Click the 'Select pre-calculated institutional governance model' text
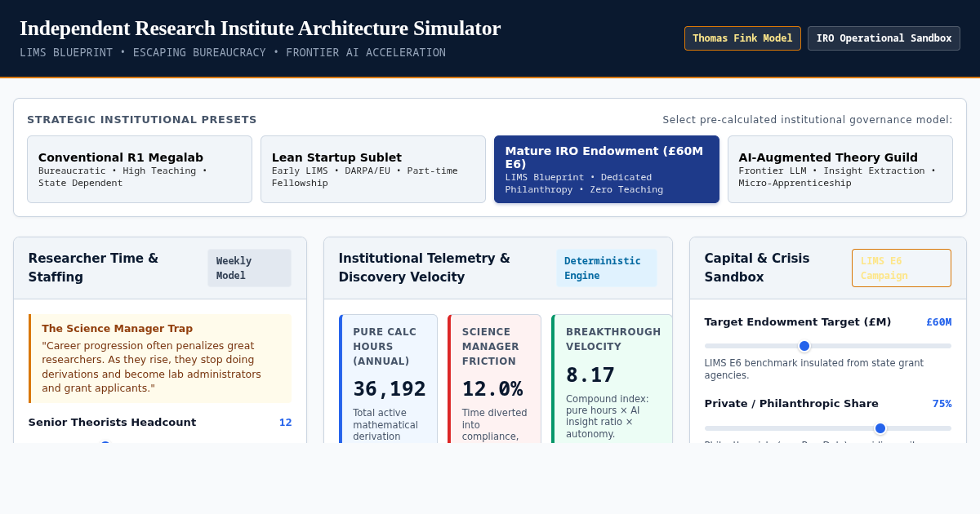The width and height of the screenshot is (980, 514). (808, 120)
